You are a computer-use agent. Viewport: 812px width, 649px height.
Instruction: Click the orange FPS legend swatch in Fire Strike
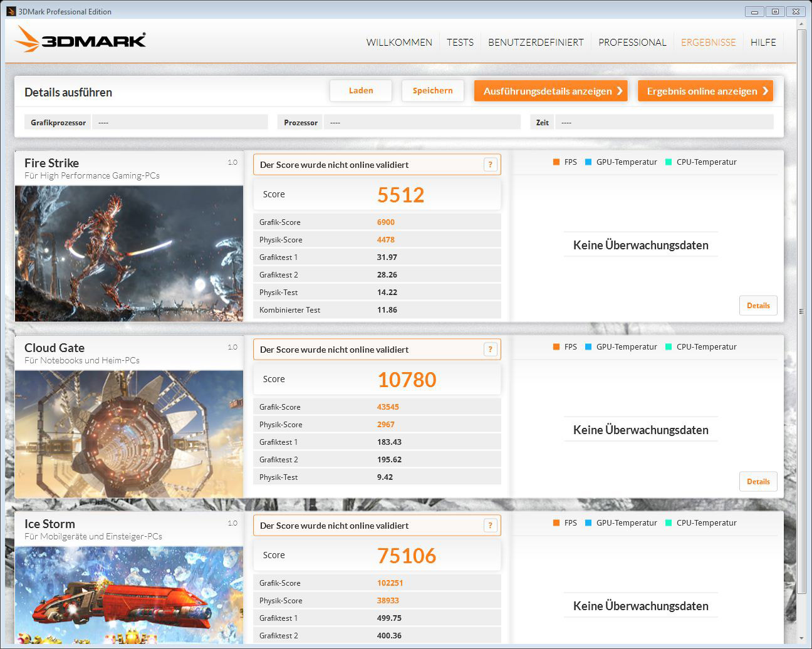(556, 162)
